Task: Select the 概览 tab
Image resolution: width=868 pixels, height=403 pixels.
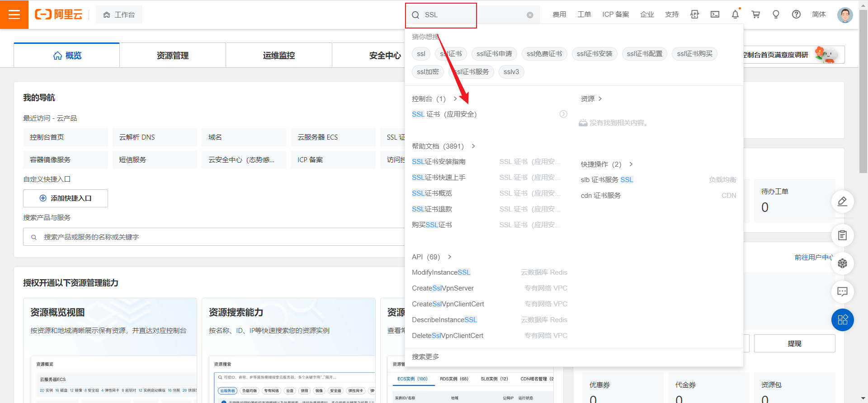Action: click(67, 55)
